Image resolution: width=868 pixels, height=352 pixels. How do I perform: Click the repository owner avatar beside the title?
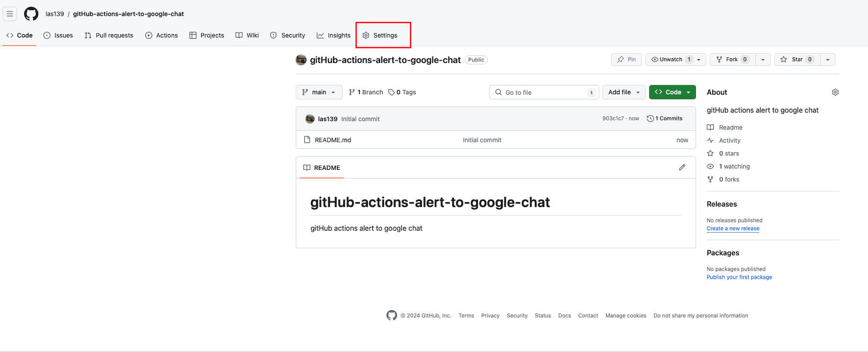[x=301, y=60]
